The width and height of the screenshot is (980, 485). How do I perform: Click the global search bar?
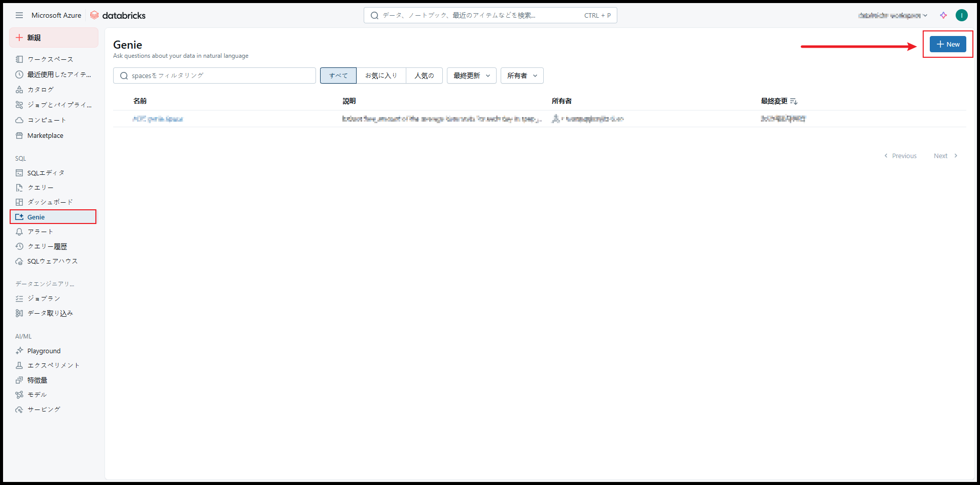[x=491, y=15]
